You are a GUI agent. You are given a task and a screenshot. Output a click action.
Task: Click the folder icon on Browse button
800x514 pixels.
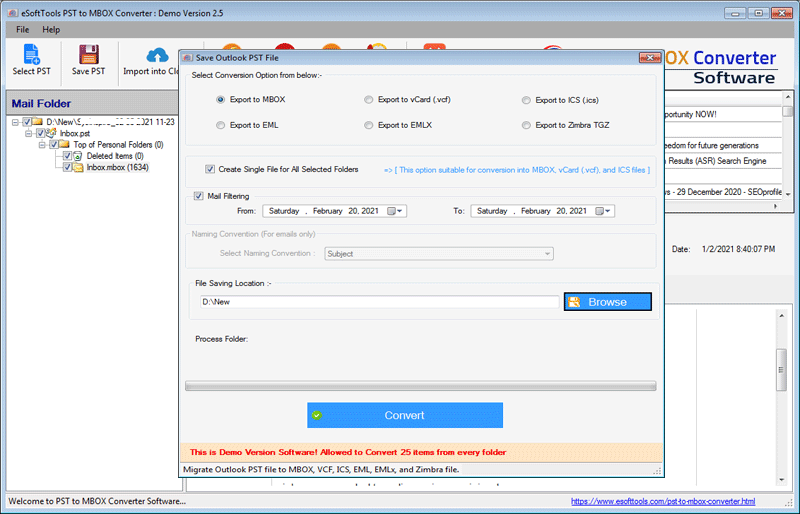(x=574, y=302)
